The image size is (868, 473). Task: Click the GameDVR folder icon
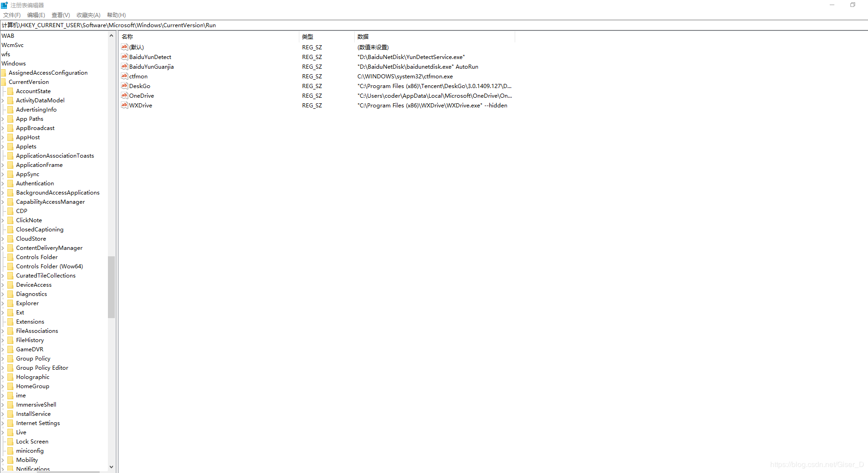(x=11, y=349)
